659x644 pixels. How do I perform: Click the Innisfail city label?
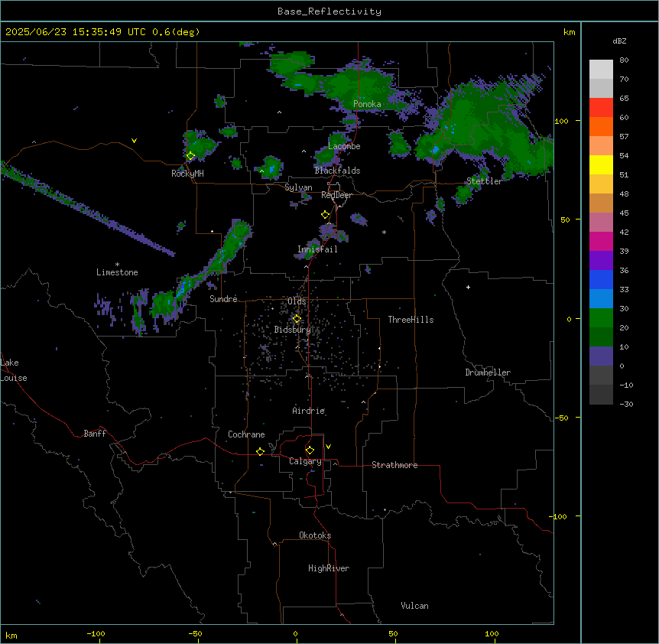317,249
